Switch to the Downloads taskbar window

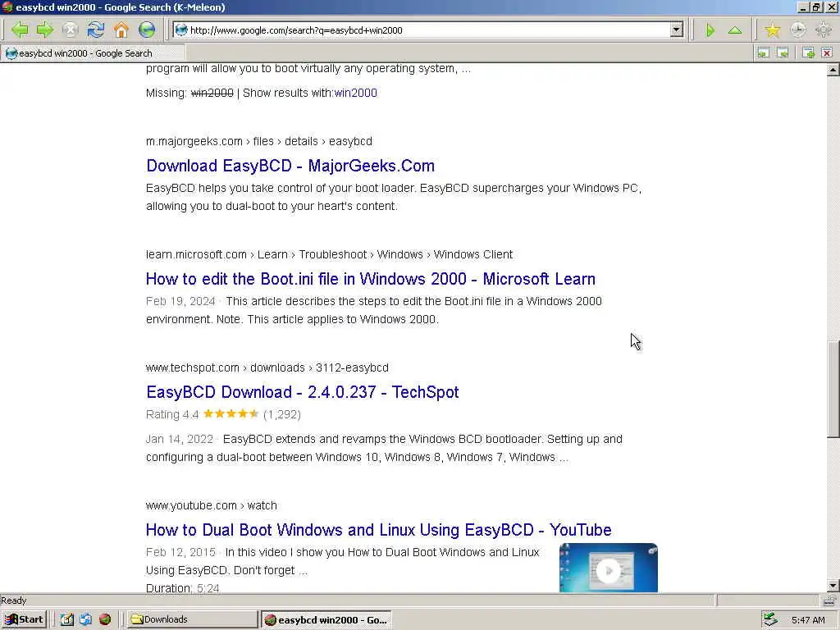coord(192,620)
